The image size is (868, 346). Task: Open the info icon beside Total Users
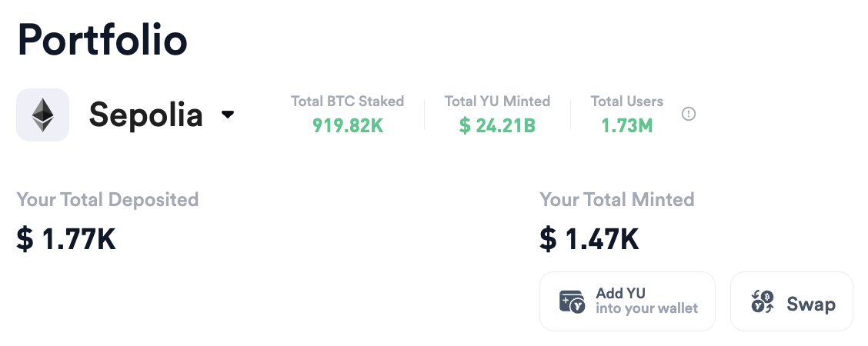click(x=688, y=114)
